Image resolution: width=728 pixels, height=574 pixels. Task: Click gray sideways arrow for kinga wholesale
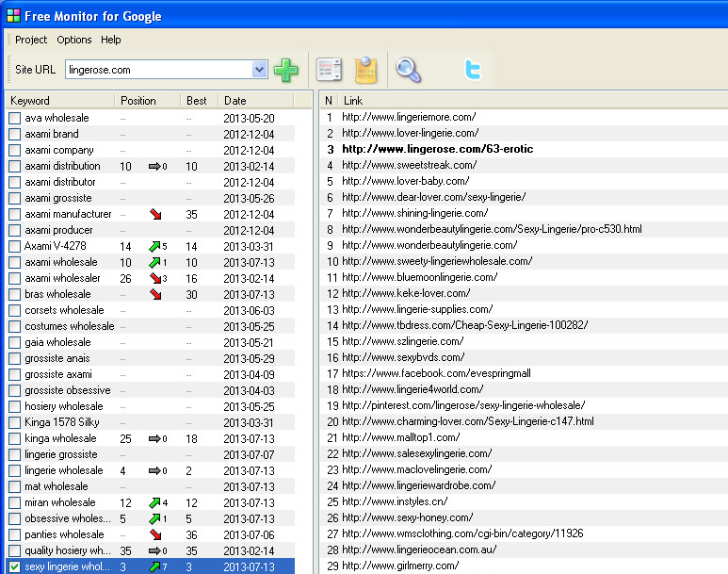tap(154, 439)
